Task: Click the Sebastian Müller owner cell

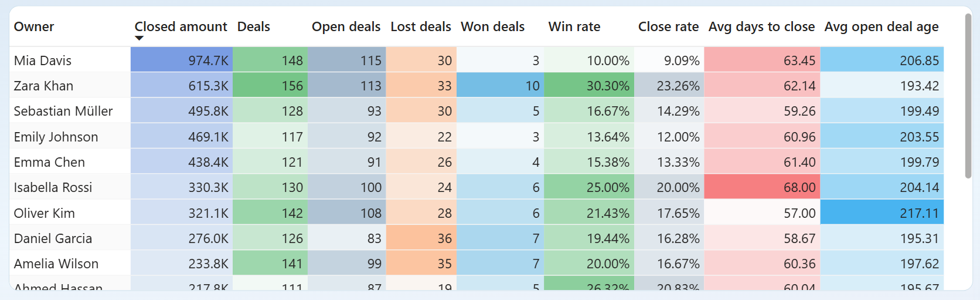Action: [63, 111]
